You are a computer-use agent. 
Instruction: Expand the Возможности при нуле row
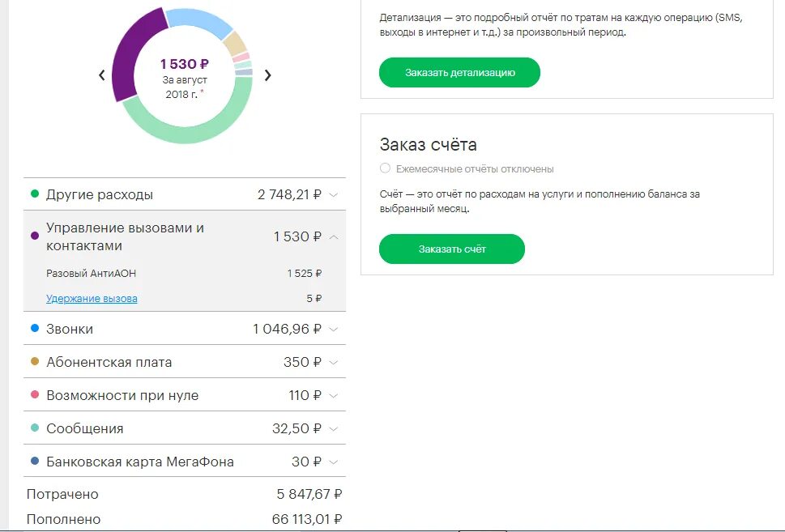click(334, 395)
